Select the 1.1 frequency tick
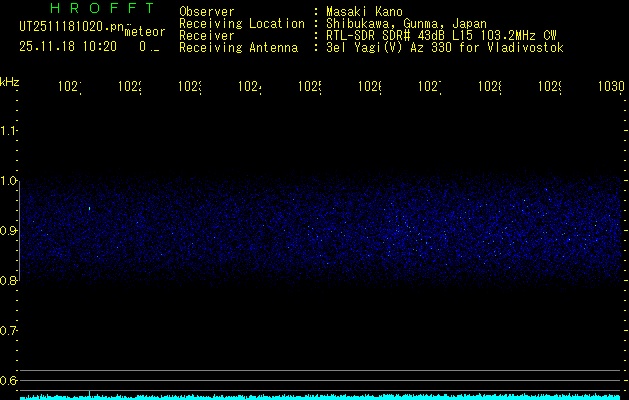This screenshot has width=629, height=400. (9, 131)
